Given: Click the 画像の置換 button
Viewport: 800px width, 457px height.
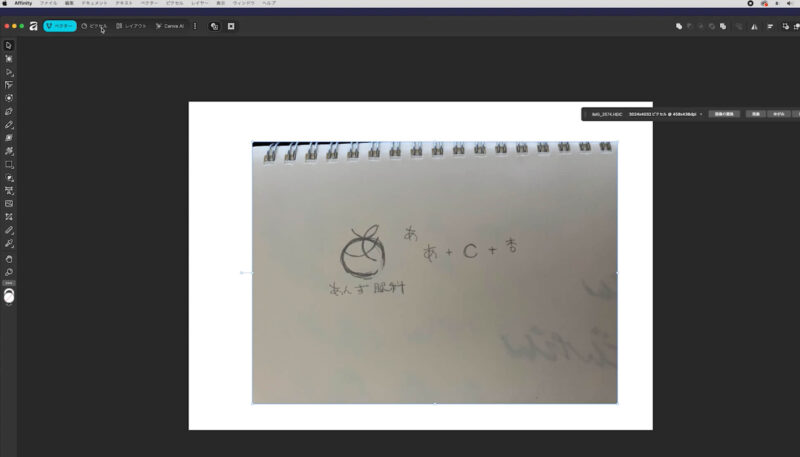Looking at the screenshot, I should pyautogui.click(x=724, y=114).
